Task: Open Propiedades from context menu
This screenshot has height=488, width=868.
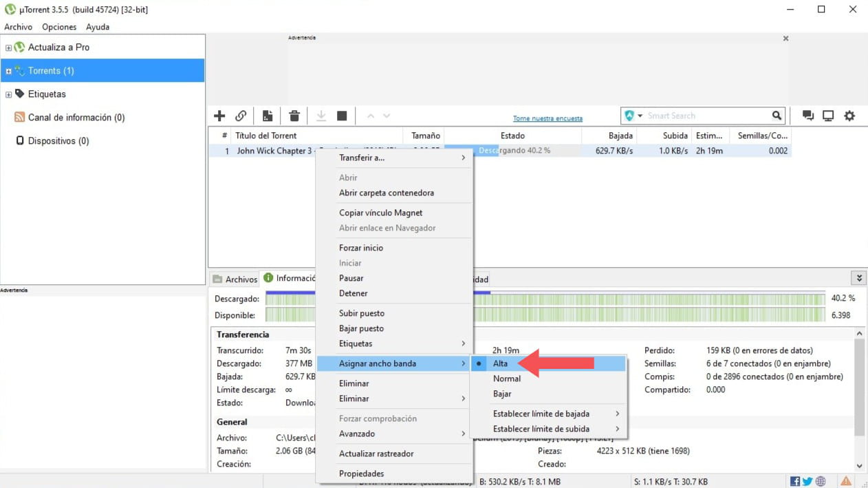Action: (x=395, y=474)
